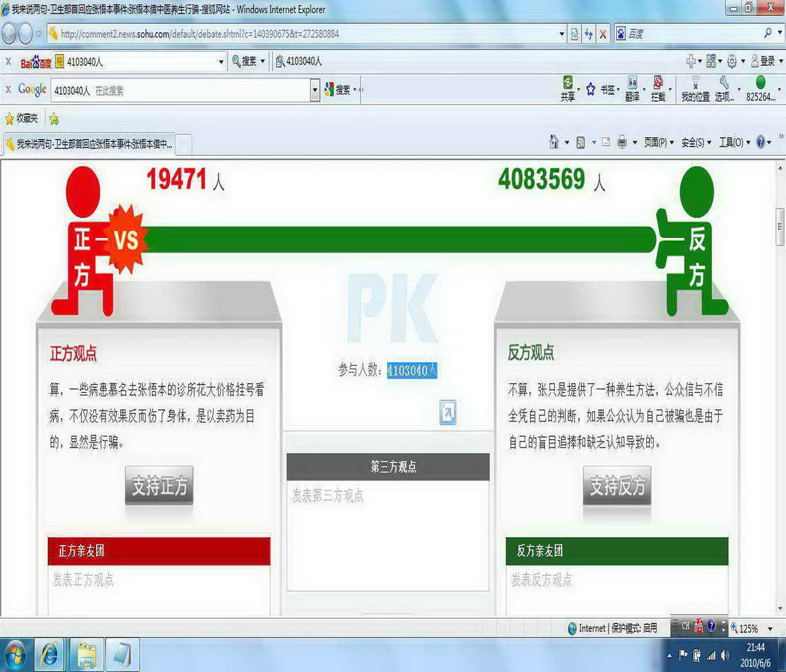The height and width of the screenshot is (672, 786).
Task: Click the 我的位置 location icon
Action: [x=695, y=88]
